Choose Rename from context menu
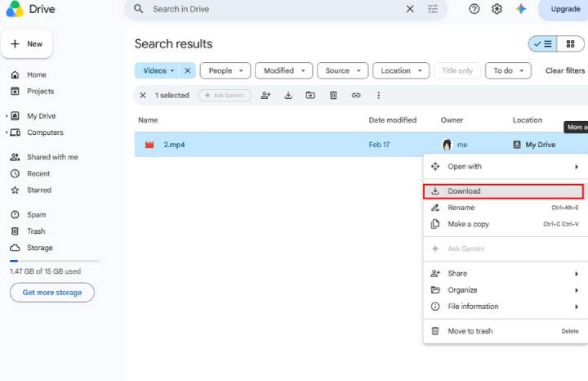The width and height of the screenshot is (588, 381). pos(506,208)
